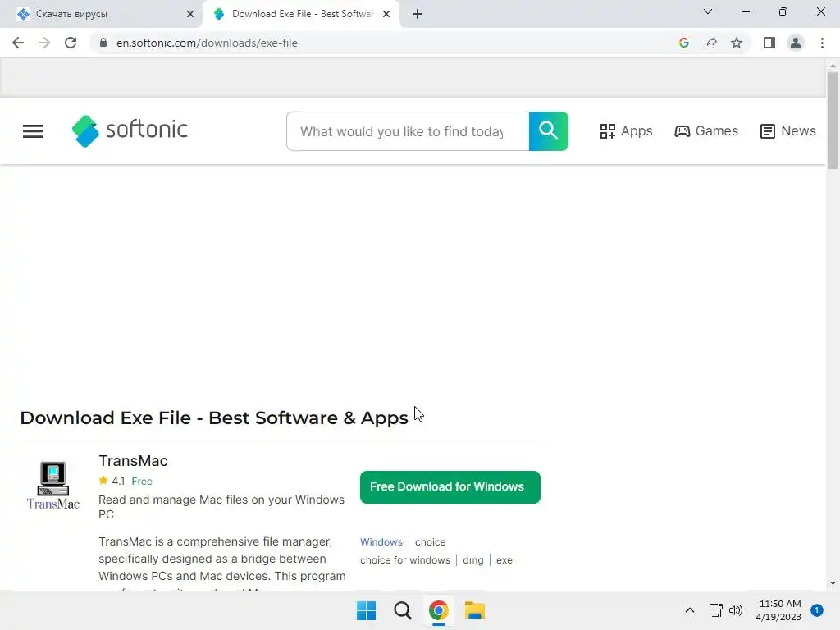Click the Windows platform link

pyautogui.click(x=381, y=542)
